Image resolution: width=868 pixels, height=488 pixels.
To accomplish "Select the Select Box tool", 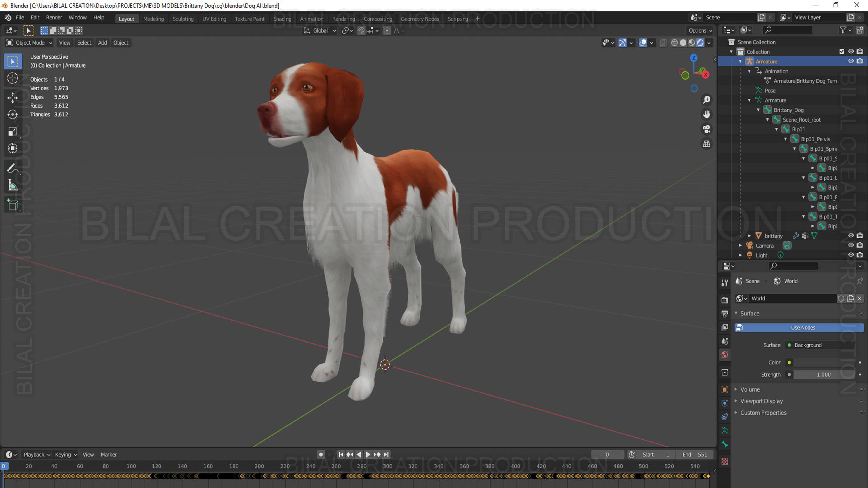I will [13, 61].
